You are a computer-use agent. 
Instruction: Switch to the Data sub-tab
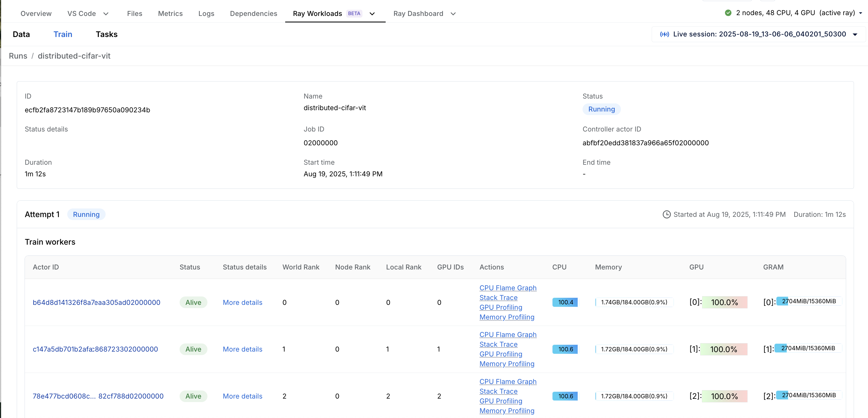[21, 34]
